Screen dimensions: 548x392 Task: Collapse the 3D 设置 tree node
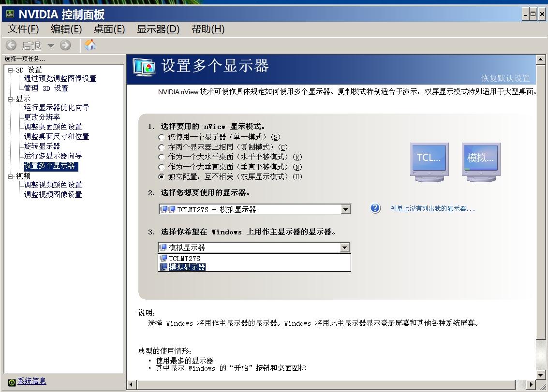[11, 70]
